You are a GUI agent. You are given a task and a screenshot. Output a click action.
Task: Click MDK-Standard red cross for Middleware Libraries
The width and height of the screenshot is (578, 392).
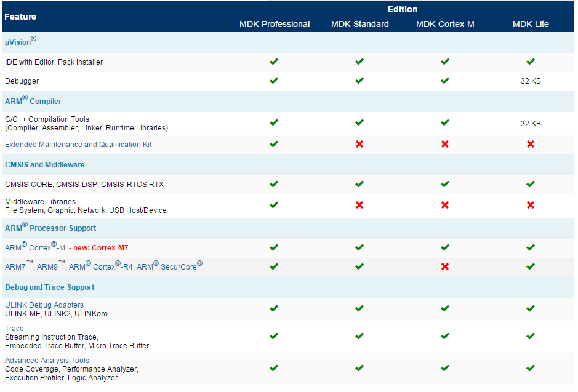tap(359, 205)
